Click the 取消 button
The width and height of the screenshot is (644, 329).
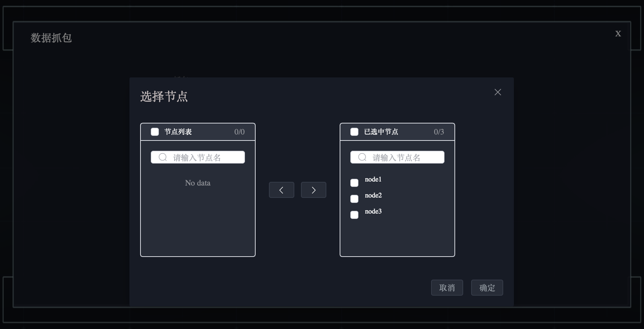point(447,288)
